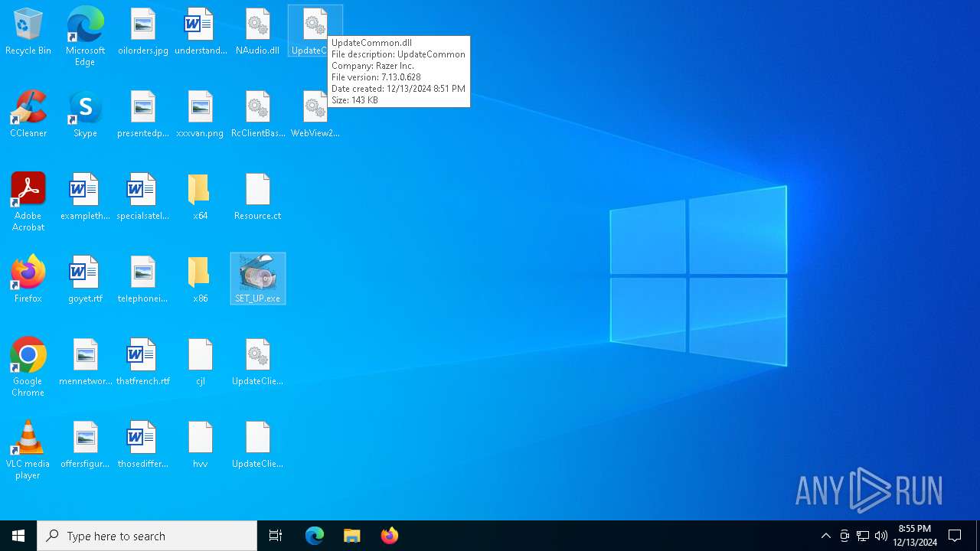Click the Meet Now tray icon

coord(844,536)
